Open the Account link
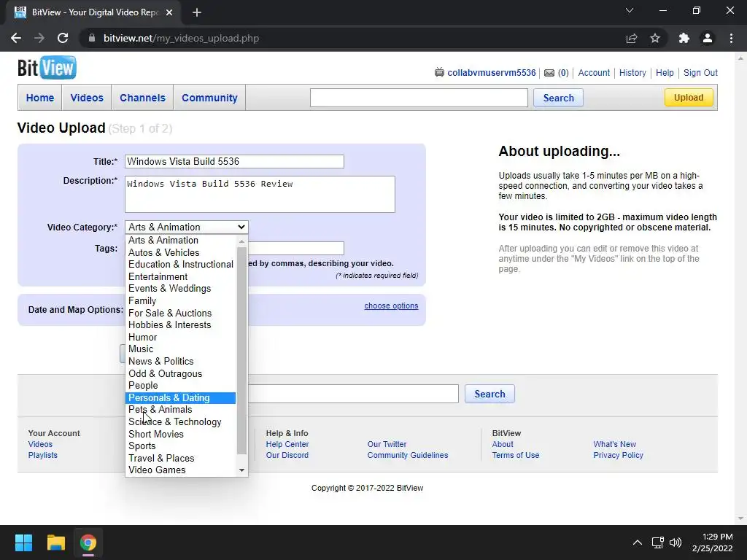 coord(594,73)
